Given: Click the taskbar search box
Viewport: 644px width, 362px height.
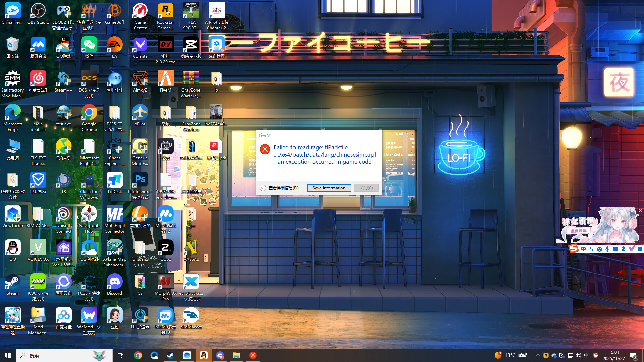Looking at the screenshot, I should coord(64,355).
